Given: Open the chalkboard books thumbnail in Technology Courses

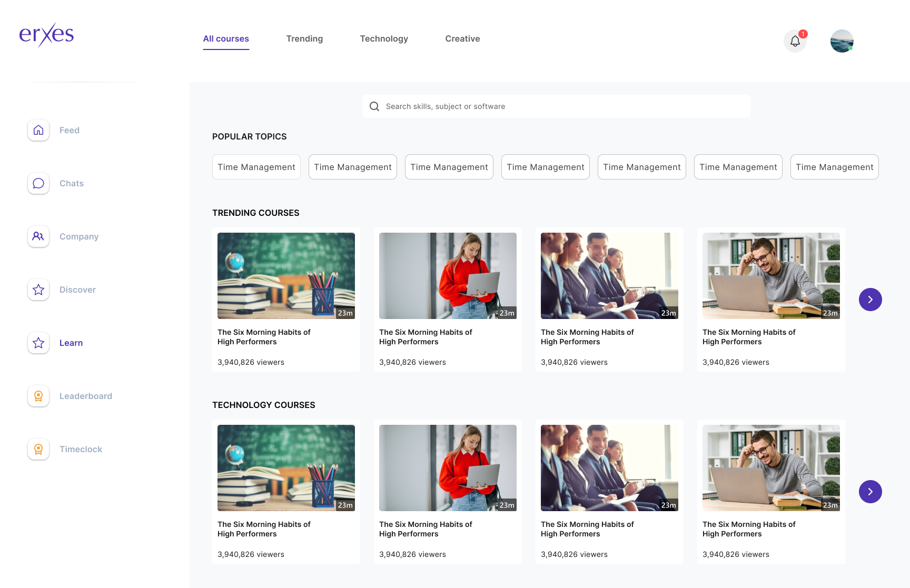Looking at the screenshot, I should tap(286, 468).
